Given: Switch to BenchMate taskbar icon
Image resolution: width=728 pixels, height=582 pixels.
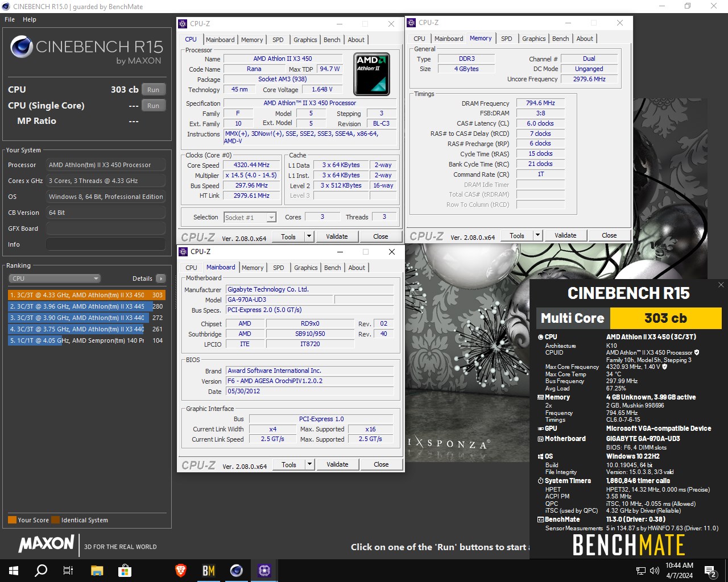Looking at the screenshot, I should (209, 571).
